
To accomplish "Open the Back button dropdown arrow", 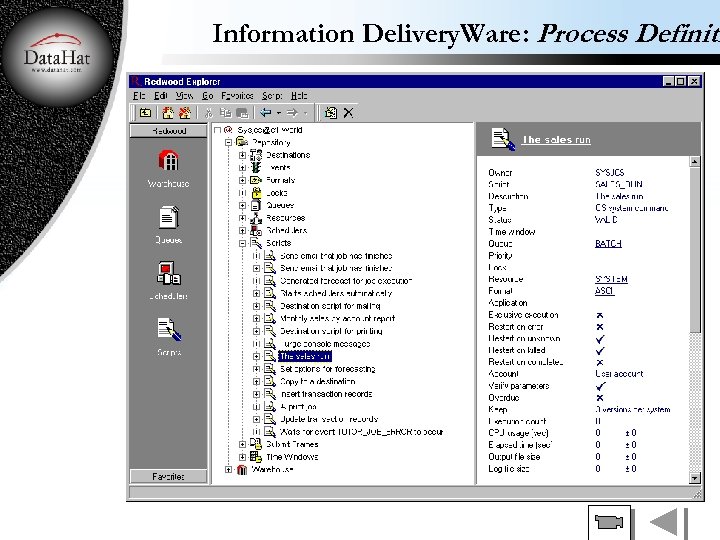I will tap(278, 113).
